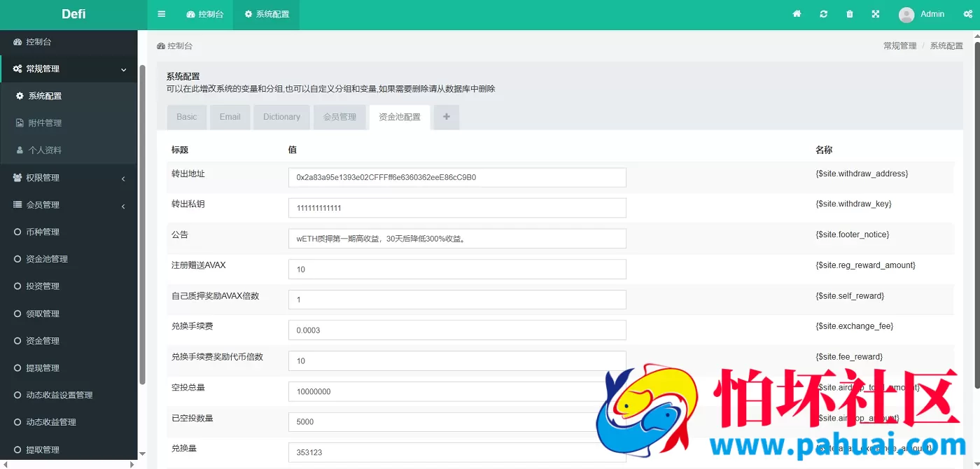This screenshot has width=980, height=469.
Task: Click the 已空投数量 value field
Action: click(x=457, y=422)
